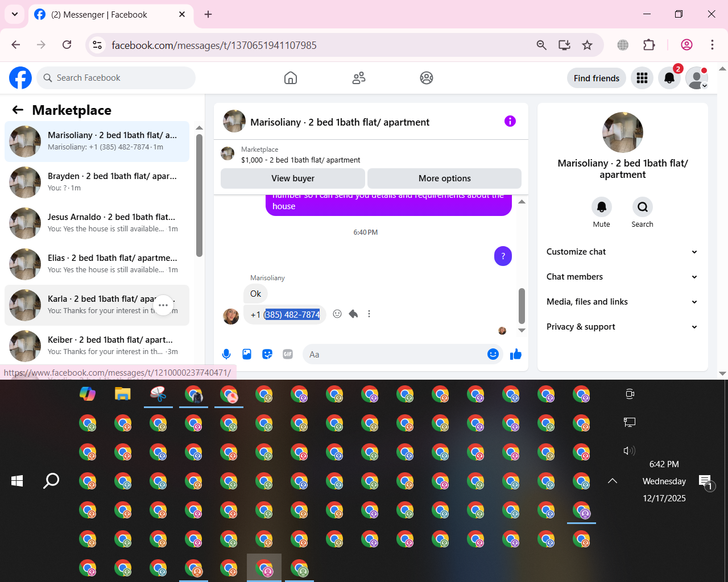
Task: Open Chrome three-dot menu
Action: pyautogui.click(x=712, y=45)
